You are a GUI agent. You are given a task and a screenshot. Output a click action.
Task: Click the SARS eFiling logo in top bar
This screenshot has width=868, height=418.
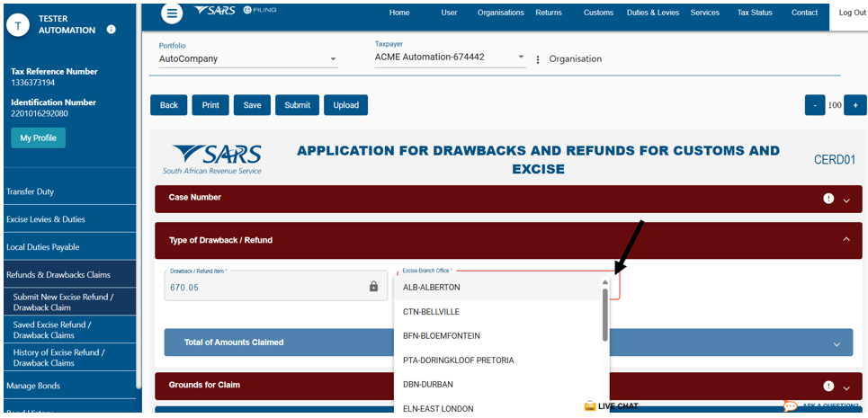point(236,11)
